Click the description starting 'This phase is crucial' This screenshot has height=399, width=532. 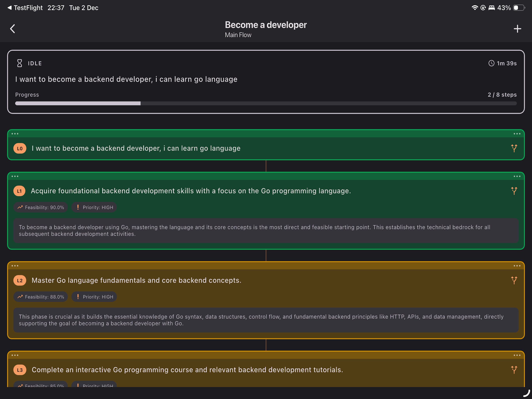tap(266, 320)
